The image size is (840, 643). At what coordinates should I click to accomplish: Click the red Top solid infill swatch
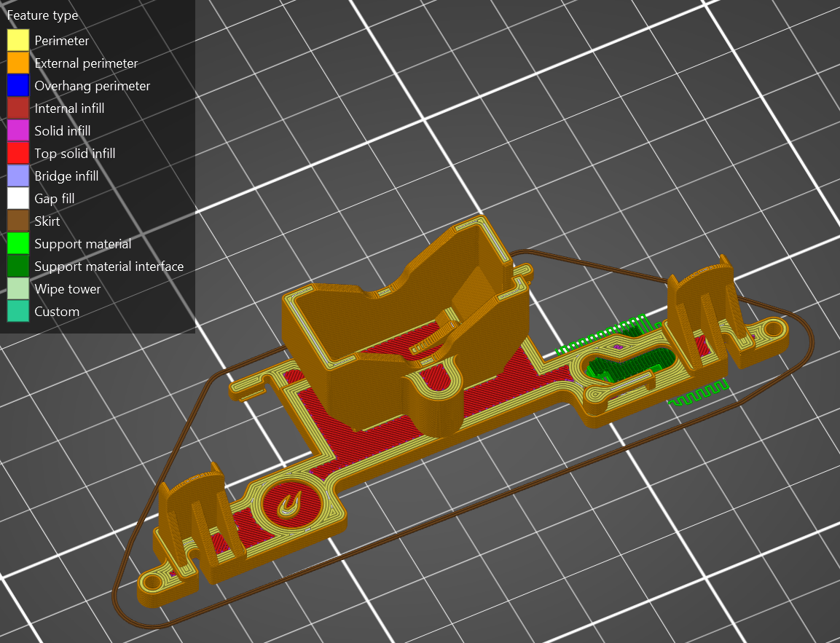point(17,153)
